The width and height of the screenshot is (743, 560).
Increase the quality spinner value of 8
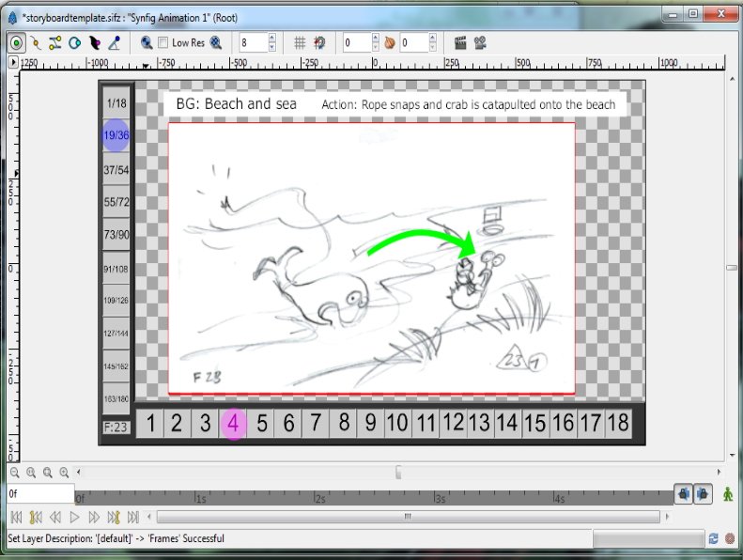point(272,39)
